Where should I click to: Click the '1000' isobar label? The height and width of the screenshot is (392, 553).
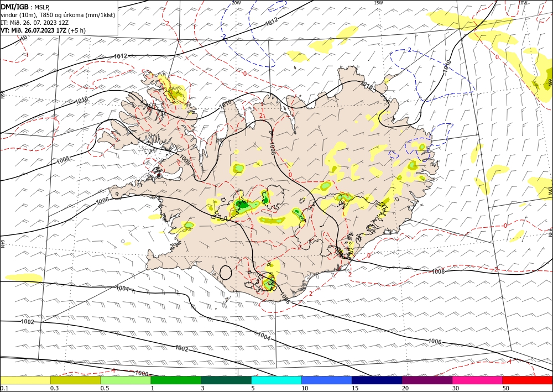[x=142, y=373]
